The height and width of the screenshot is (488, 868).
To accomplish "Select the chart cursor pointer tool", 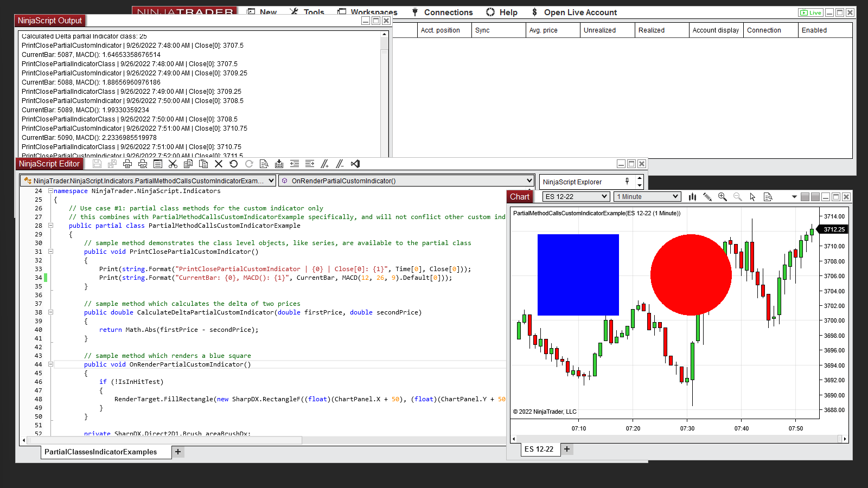I will 753,197.
